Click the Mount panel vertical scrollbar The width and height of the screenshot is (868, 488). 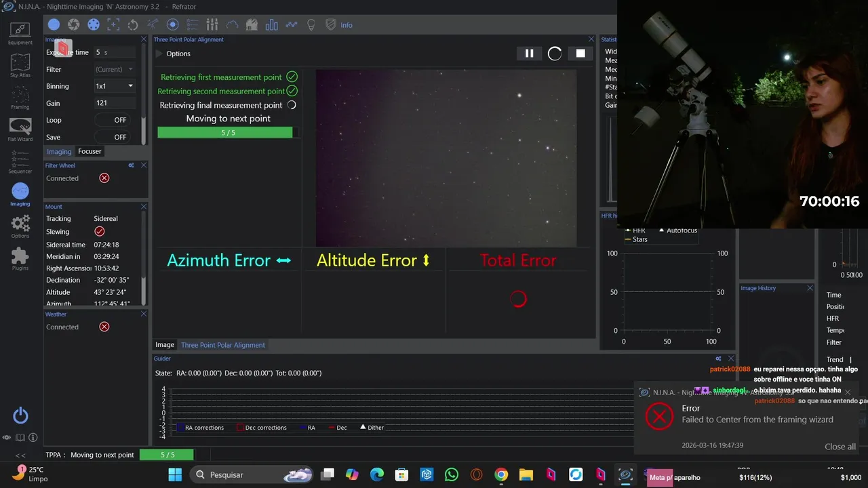coord(144,258)
